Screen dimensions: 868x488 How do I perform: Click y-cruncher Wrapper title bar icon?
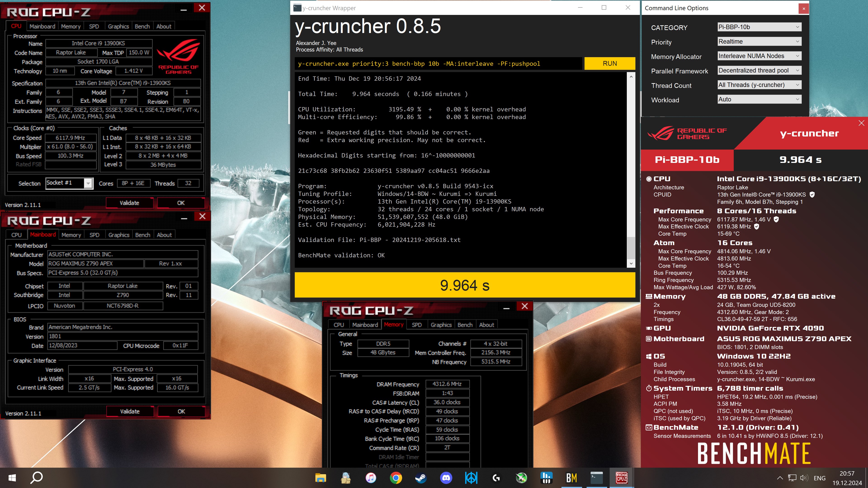297,8
